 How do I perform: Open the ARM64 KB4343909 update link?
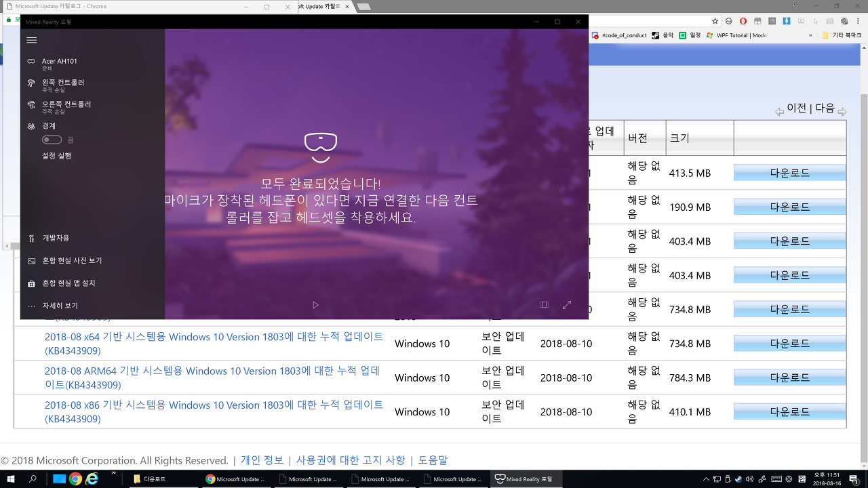[212, 378]
